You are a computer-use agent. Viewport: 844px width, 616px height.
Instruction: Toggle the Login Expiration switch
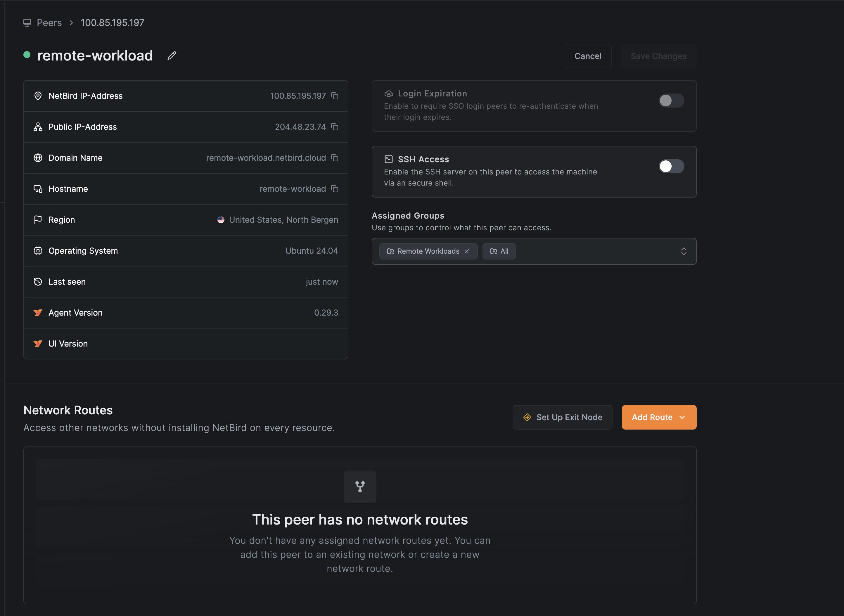tap(672, 100)
